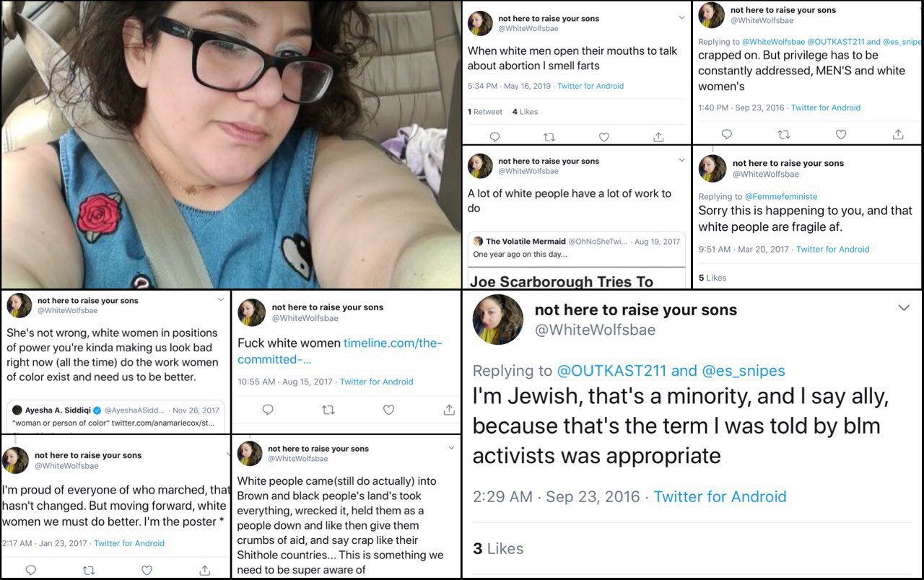Open dropdown arrow on 'A lot of white people' tweet

681,160
